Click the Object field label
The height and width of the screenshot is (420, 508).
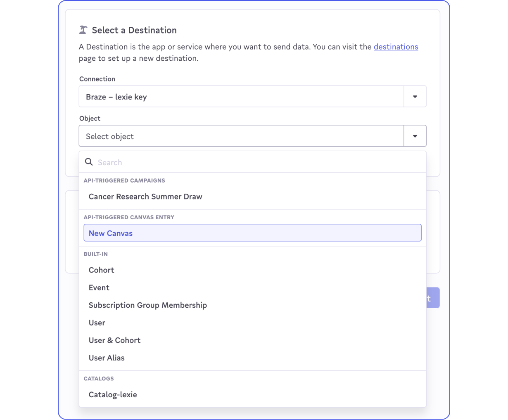pyautogui.click(x=90, y=119)
